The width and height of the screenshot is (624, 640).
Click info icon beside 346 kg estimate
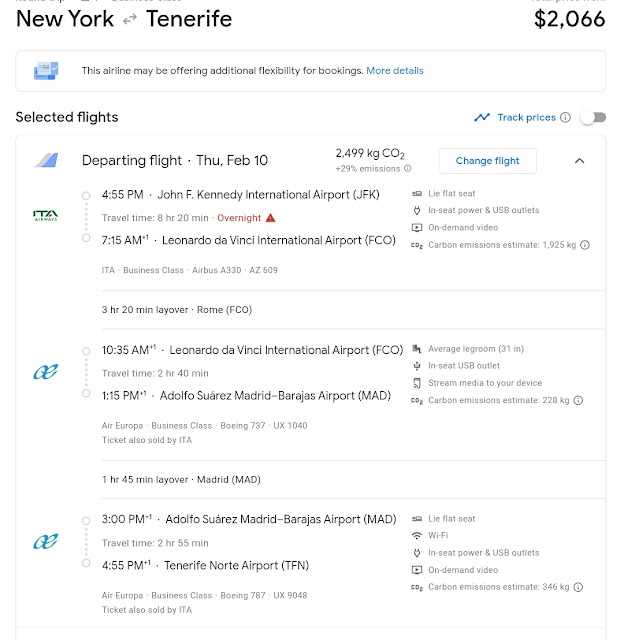(x=577, y=587)
